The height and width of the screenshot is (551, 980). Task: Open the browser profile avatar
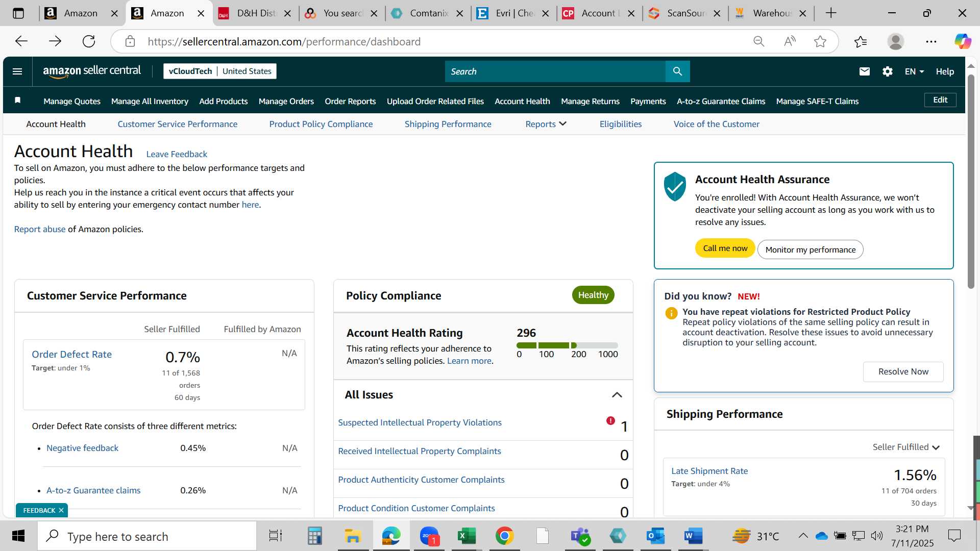click(x=896, y=41)
